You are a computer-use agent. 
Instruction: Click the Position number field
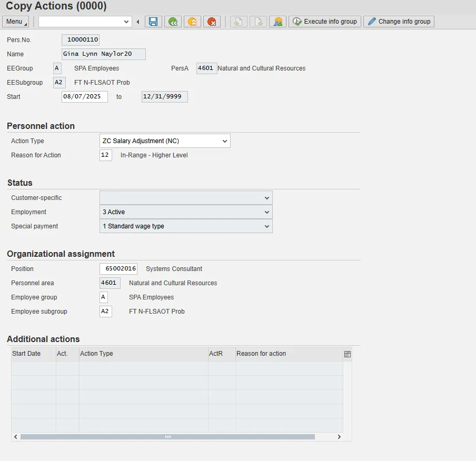tap(118, 269)
